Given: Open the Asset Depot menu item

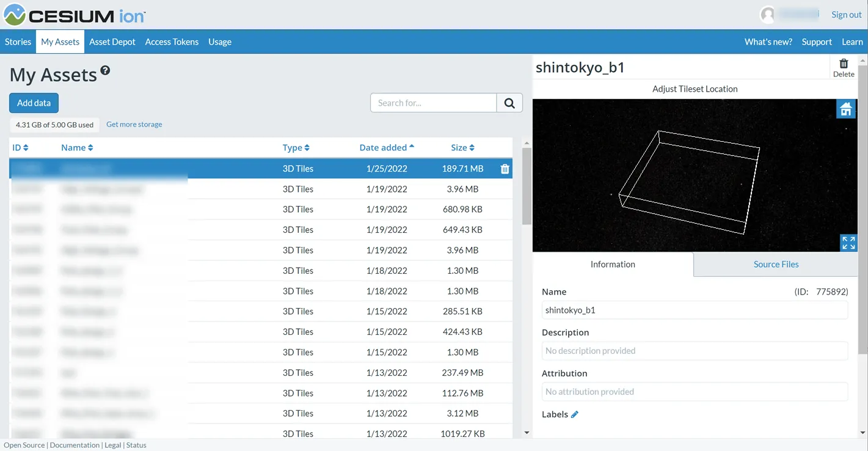Looking at the screenshot, I should coord(112,42).
